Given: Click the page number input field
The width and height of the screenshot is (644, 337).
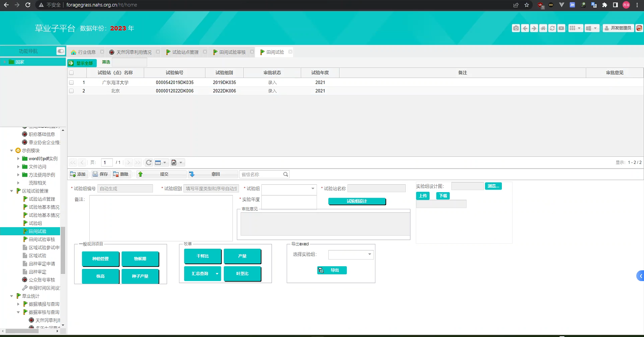Looking at the screenshot, I should pos(107,163).
